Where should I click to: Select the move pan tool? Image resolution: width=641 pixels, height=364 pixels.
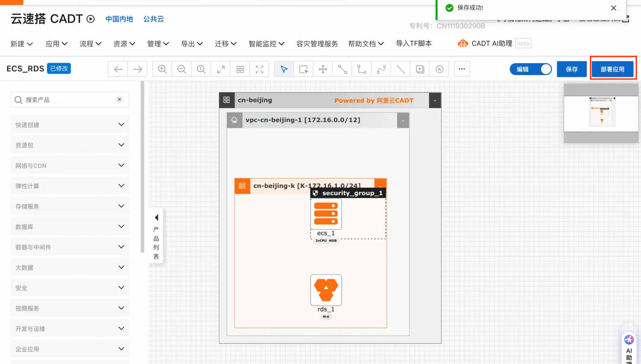tap(323, 69)
